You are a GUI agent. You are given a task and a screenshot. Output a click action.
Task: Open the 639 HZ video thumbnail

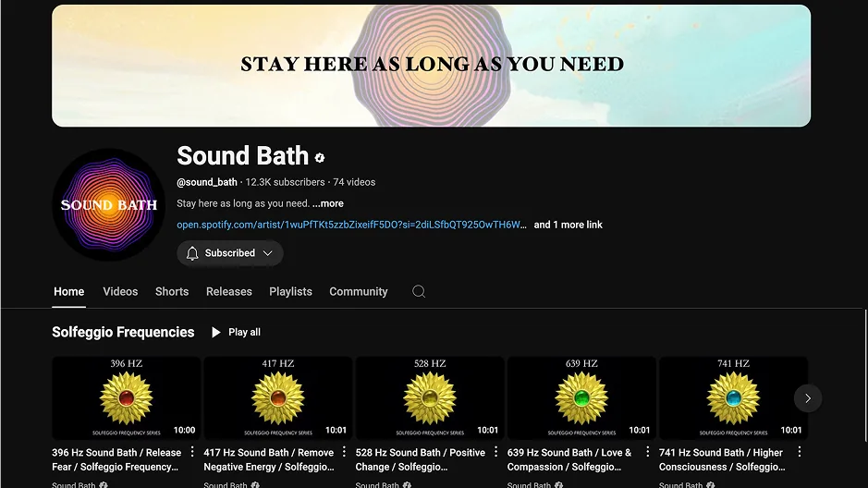tap(581, 398)
